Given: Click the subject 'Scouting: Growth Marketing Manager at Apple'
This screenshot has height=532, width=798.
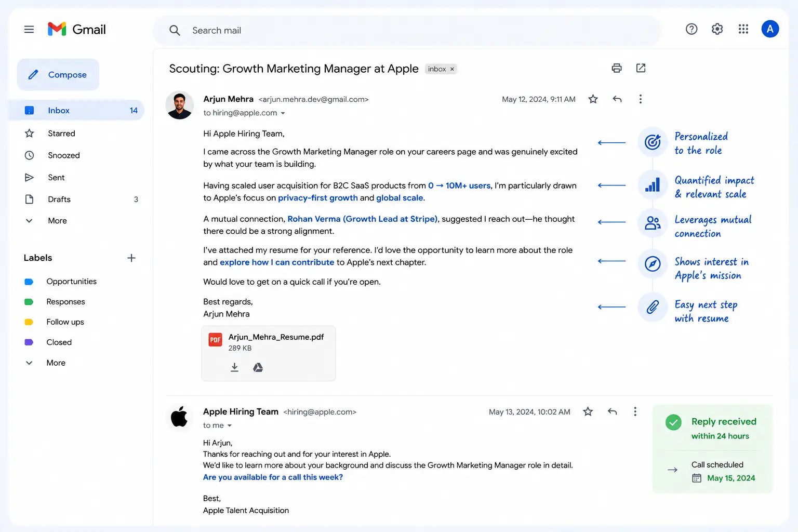Looking at the screenshot, I should 294,69.
